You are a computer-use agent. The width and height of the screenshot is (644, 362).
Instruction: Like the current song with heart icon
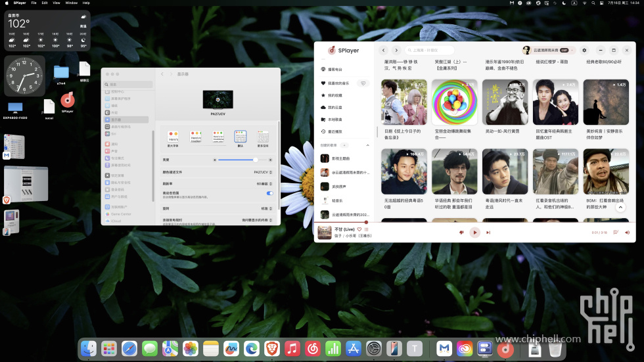359,229
